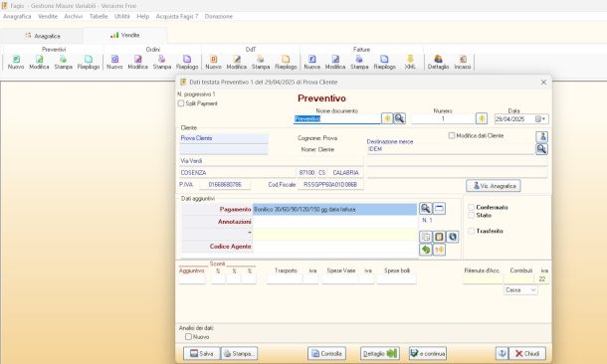This screenshot has height=364, width=607.
Task: Click the brown clipboard icon in Dati aggiuntivi
Action: [x=439, y=237]
